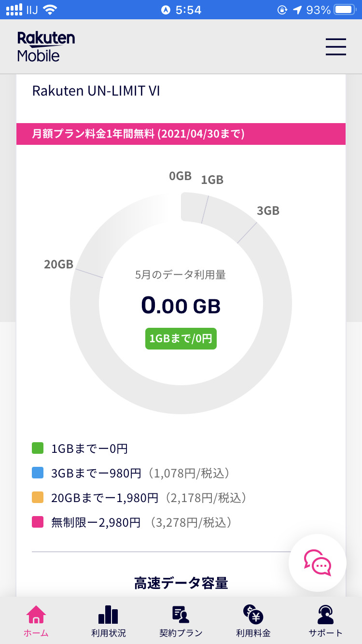Image resolution: width=362 pixels, height=644 pixels.
Task: Open 契約プラン document icon
Action: point(181,614)
